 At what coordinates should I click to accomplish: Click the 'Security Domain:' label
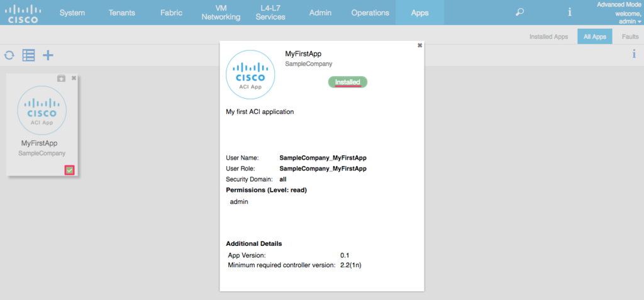[x=249, y=179]
